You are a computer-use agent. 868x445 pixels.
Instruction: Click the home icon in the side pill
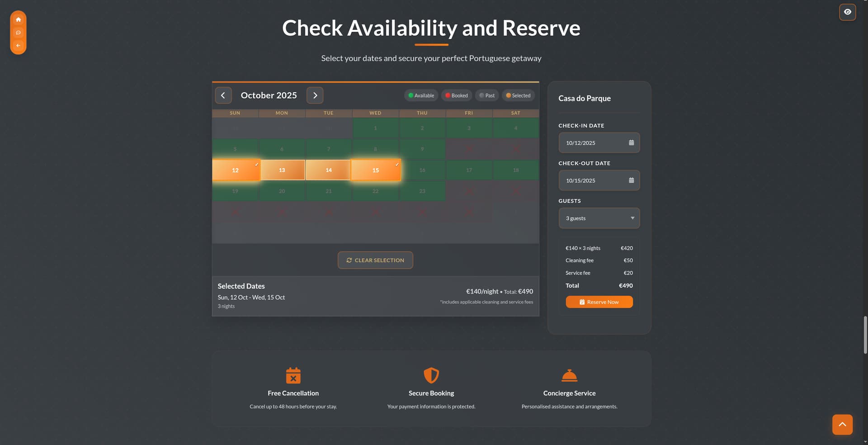click(x=18, y=19)
